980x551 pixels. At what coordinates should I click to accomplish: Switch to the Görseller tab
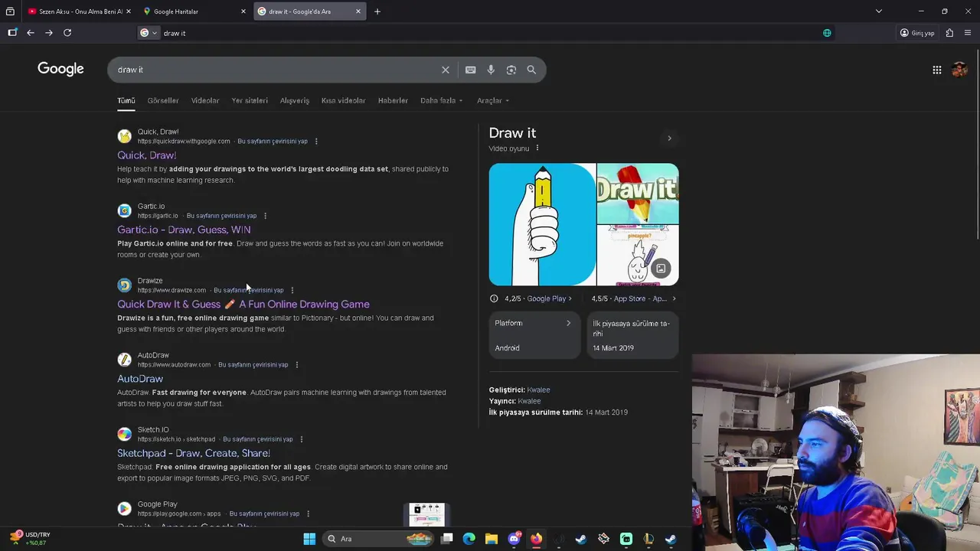163,100
